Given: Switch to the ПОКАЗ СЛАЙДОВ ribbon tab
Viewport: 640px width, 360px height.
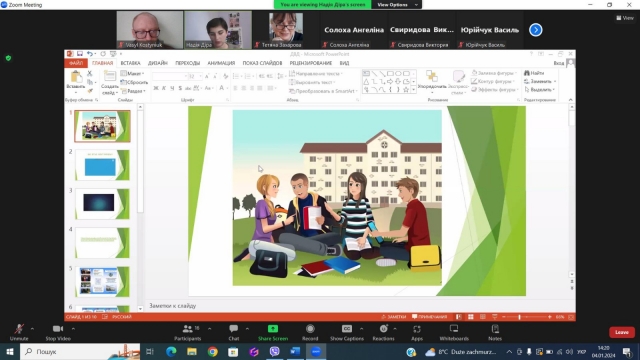Looking at the screenshot, I should click(262, 63).
